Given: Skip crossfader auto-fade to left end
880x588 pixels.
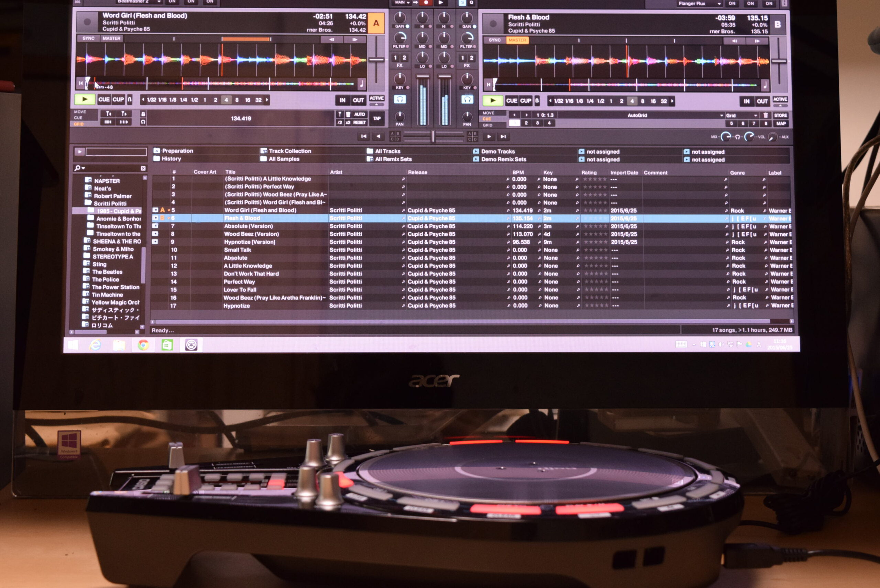Looking at the screenshot, I should 363,136.
